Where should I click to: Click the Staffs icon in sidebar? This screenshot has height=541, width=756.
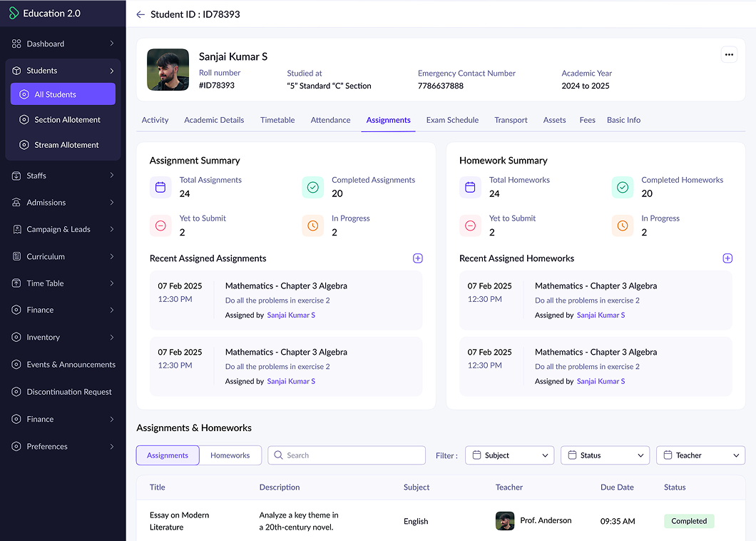click(16, 176)
